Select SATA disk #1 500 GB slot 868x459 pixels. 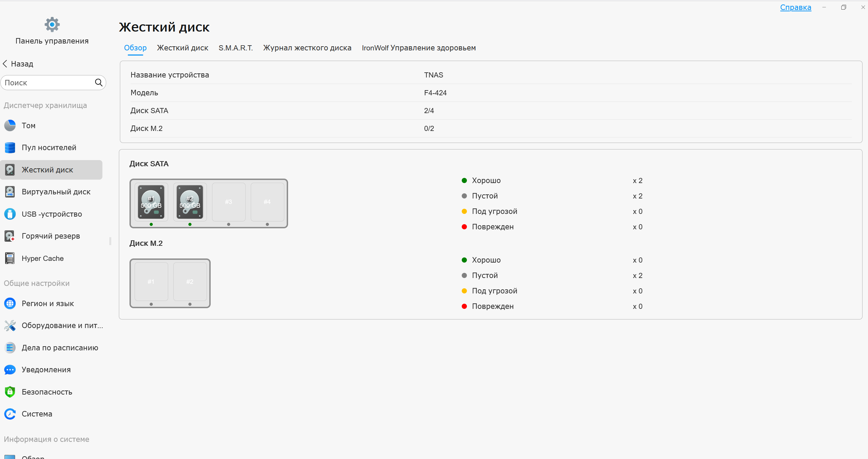pyautogui.click(x=151, y=202)
